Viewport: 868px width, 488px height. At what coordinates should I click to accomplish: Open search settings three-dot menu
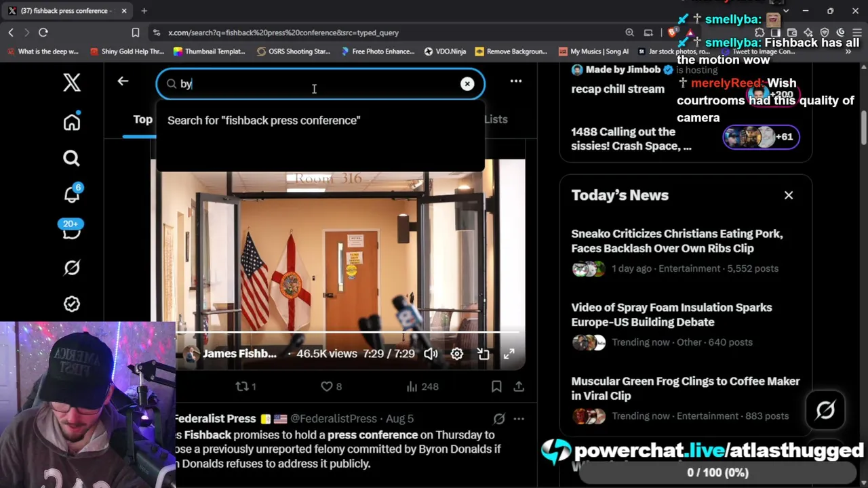tap(516, 81)
